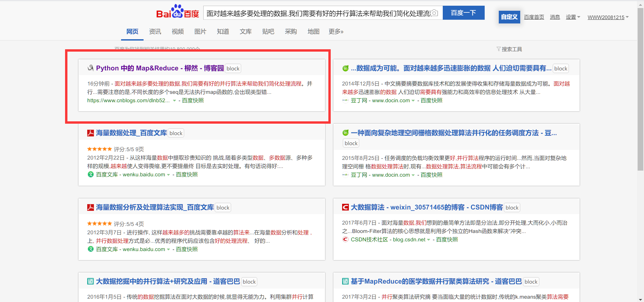Click the 自定义 button

[509, 17]
